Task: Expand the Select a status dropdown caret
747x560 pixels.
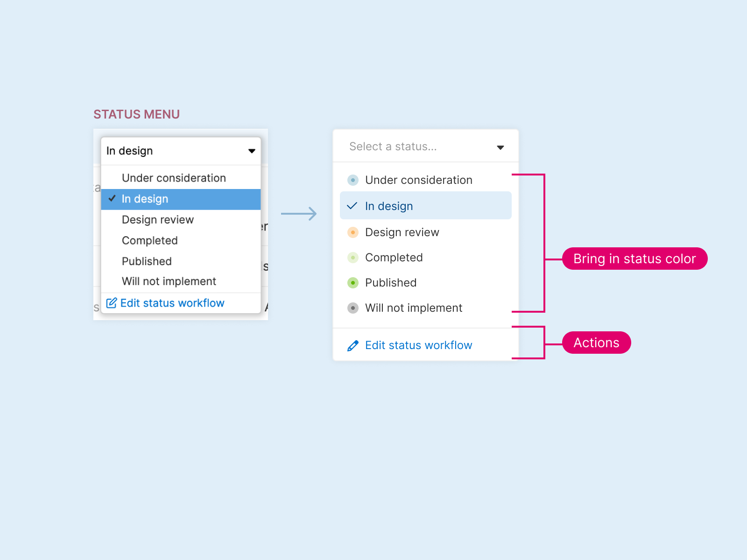Action: click(500, 147)
